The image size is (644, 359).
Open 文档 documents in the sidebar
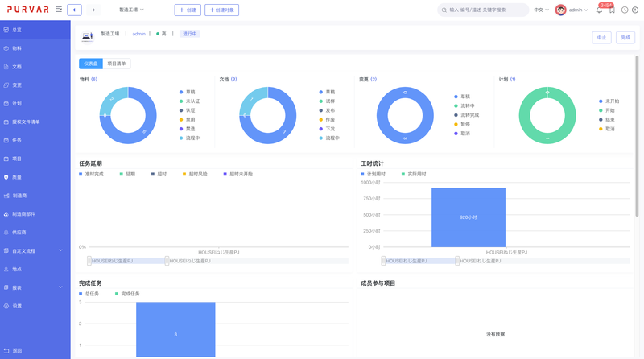coord(35,67)
